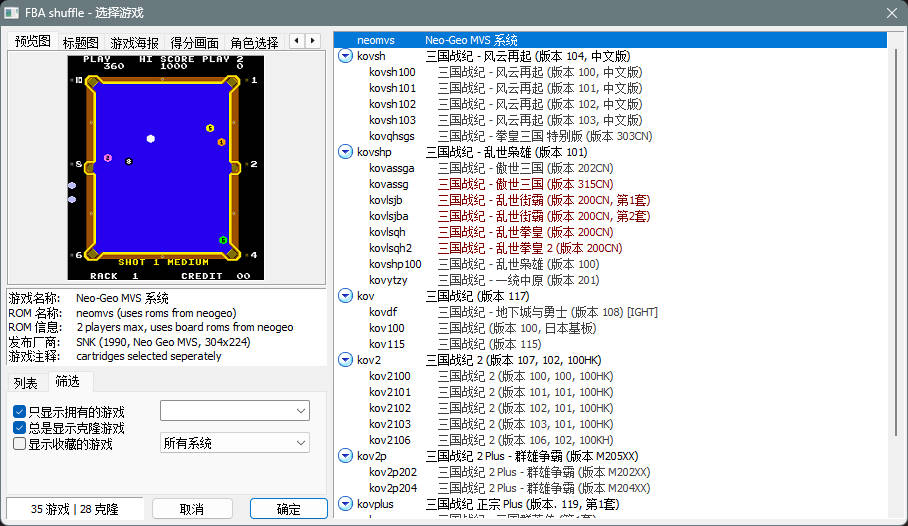Select the kov2100 game entry
This screenshot has height=526, width=908.
[x=610, y=376]
